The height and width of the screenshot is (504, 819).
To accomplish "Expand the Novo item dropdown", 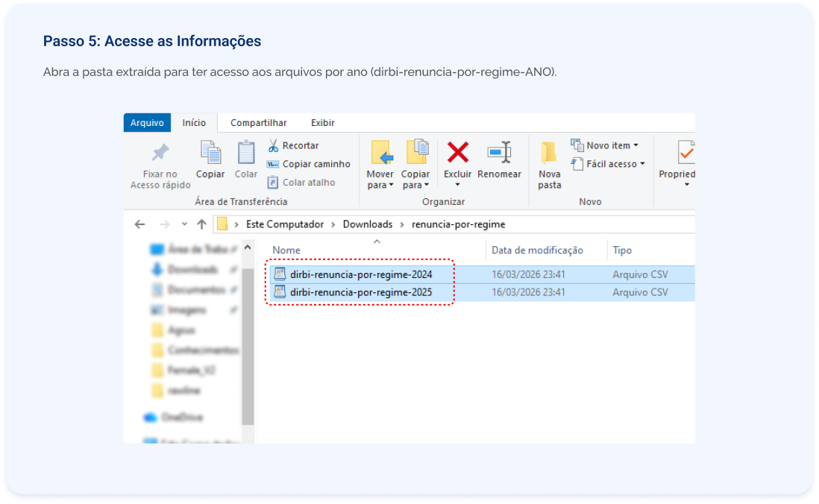I will tap(605, 145).
